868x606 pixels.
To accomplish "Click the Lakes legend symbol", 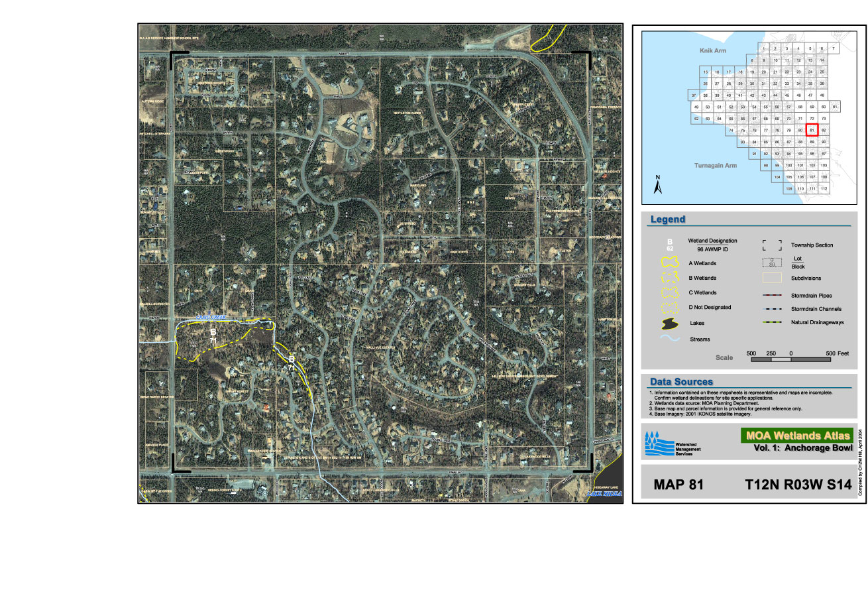I will click(x=670, y=324).
